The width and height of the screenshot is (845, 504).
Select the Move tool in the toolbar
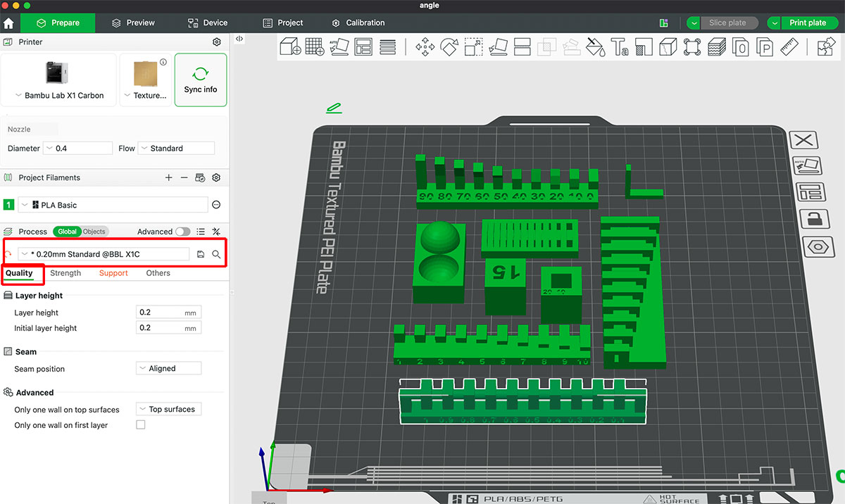[425, 46]
